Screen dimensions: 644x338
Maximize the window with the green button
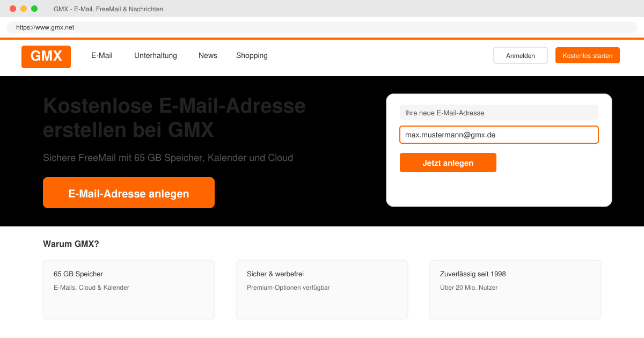point(34,9)
